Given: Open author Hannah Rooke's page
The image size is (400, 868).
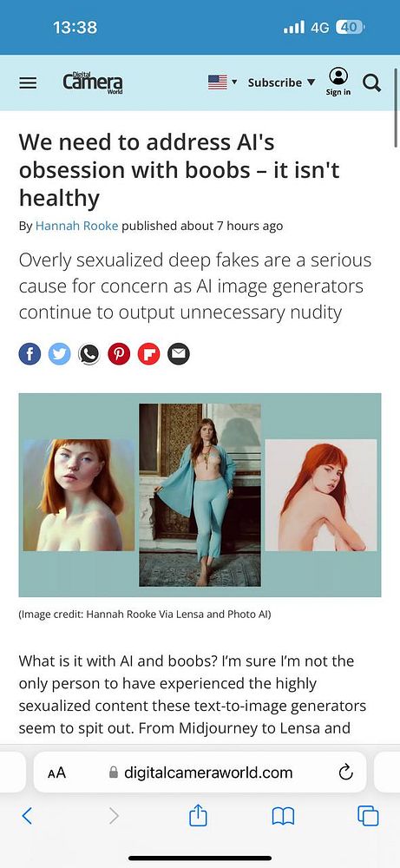Looking at the screenshot, I should coord(77,226).
